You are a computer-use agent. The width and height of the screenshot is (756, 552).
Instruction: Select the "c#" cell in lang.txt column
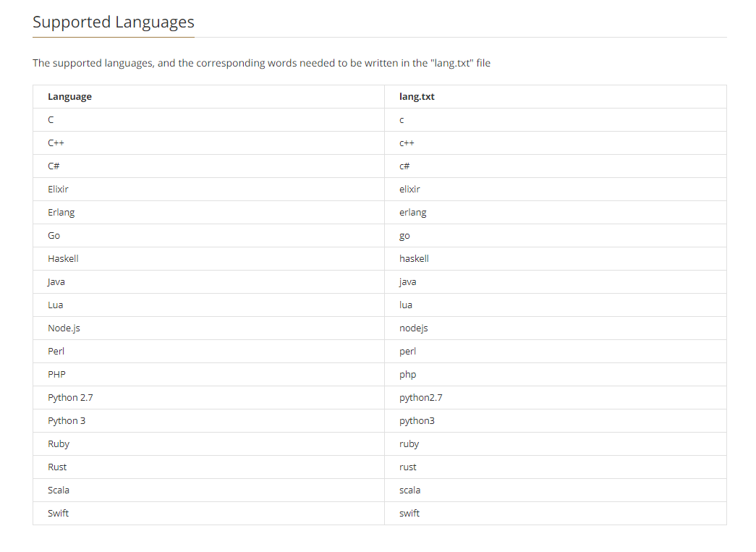[404, 166]
